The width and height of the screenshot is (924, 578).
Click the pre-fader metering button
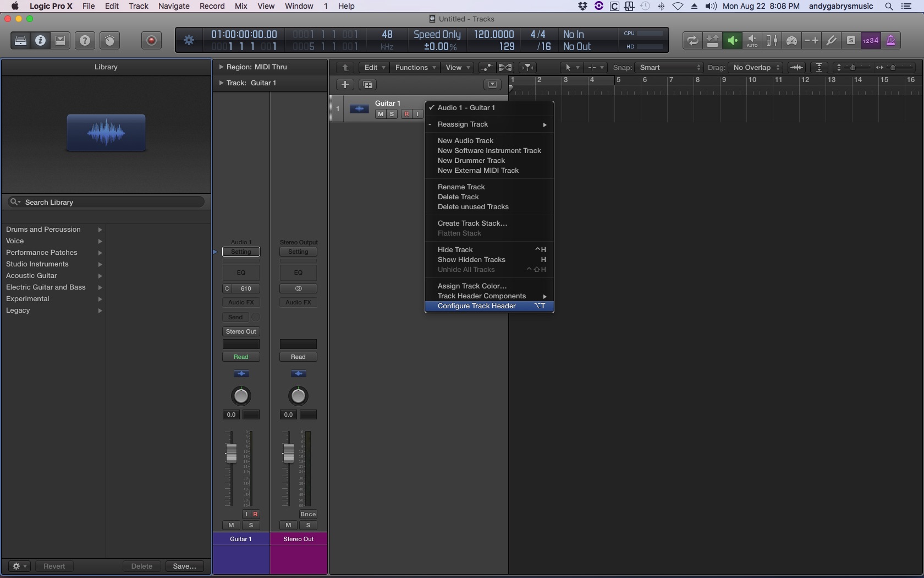772,40
